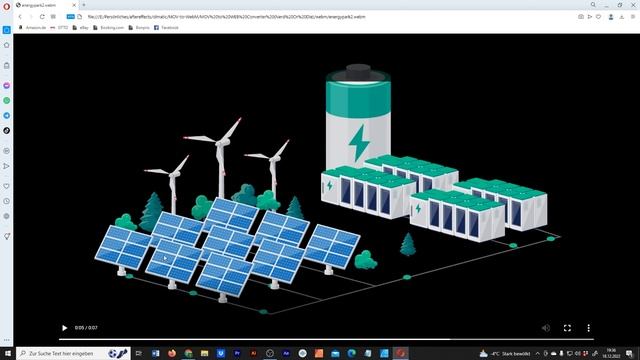Open sidebar history clock icon
Viewport: 640px width, 360px height.
(x=7, y=201)
